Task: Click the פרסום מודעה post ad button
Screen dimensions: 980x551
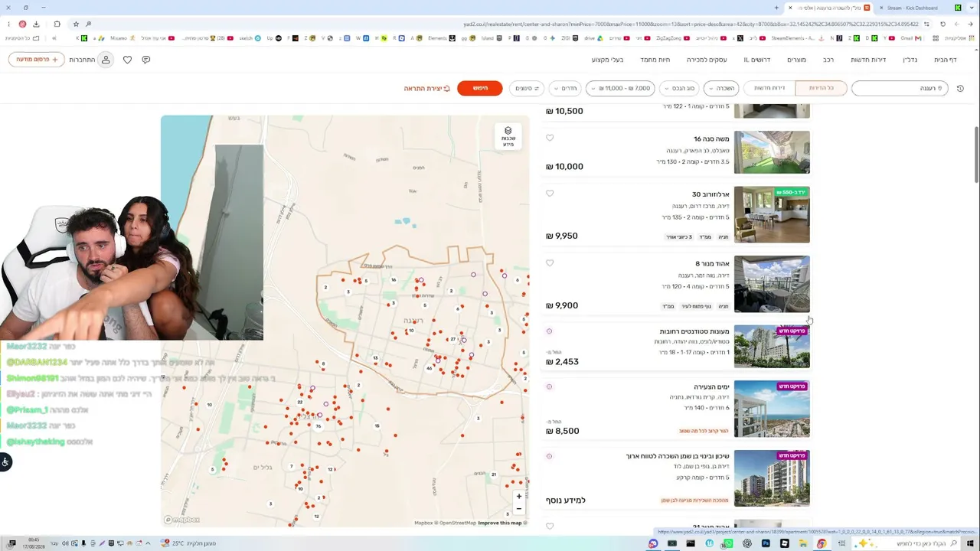Action: tap(37, 60)
